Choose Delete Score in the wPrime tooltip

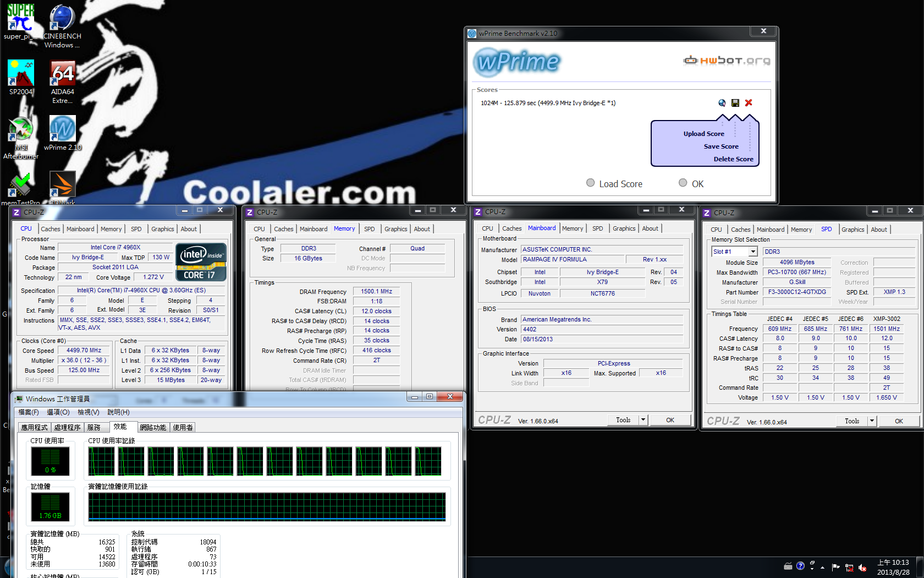pos(733,159)
